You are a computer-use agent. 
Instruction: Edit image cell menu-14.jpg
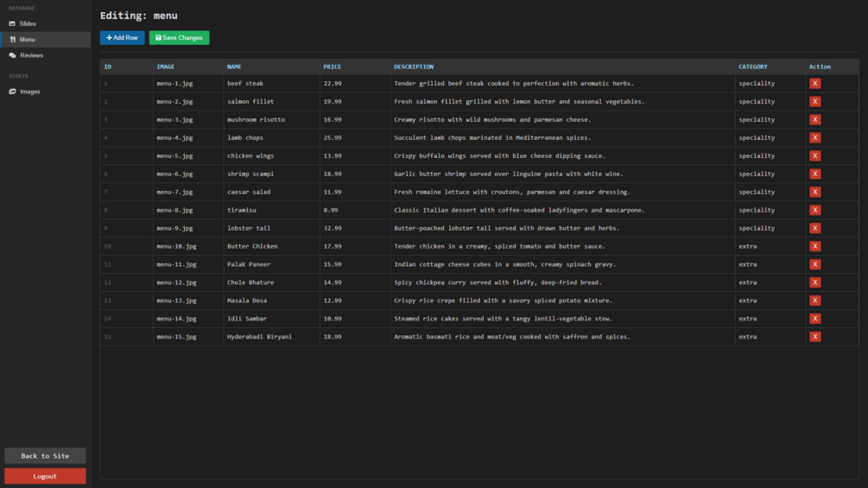click(188, 319)
